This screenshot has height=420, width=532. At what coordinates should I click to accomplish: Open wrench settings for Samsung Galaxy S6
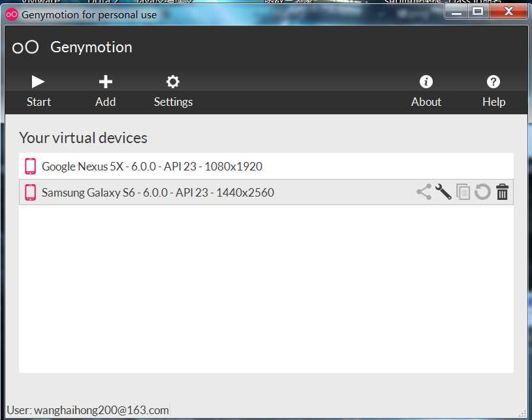tap(443, 192)
